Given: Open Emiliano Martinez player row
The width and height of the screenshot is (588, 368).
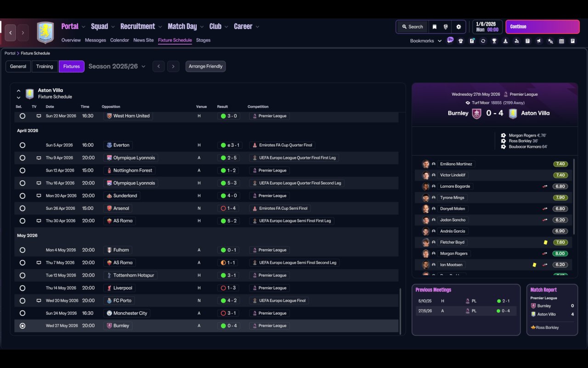Looking at the screenshot, I should 494,164.
